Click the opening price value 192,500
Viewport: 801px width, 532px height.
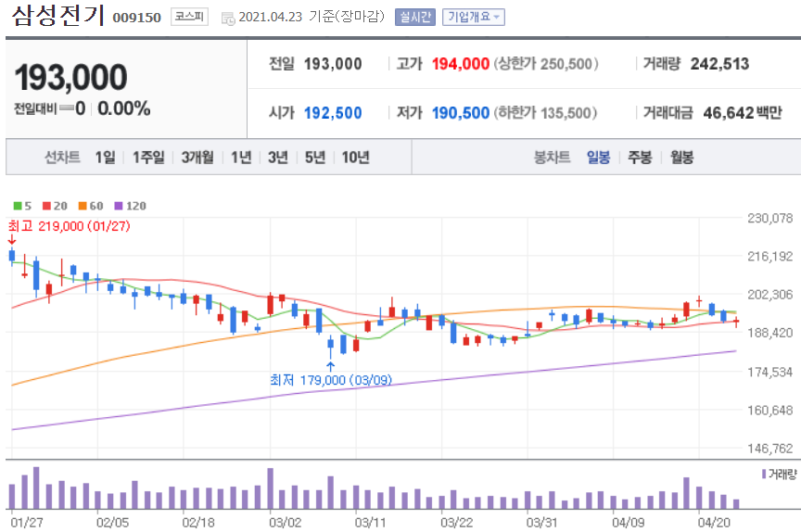click(x=333, y=113)
